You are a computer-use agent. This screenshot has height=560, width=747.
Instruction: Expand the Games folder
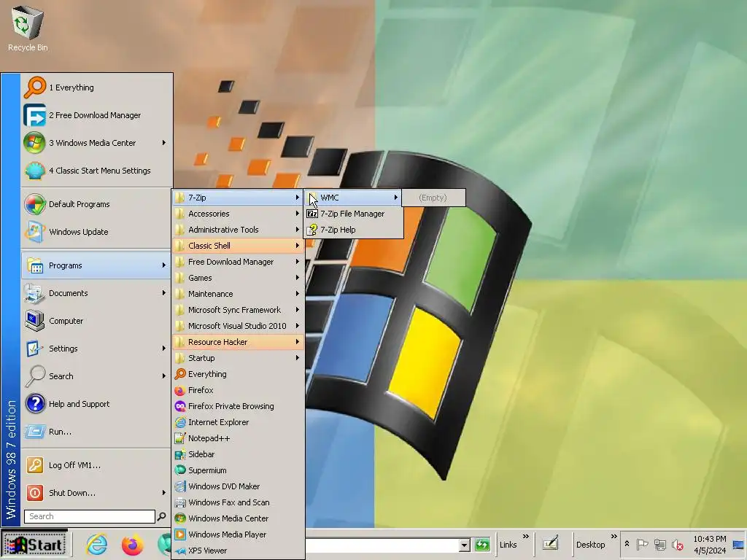pos(239,278)
